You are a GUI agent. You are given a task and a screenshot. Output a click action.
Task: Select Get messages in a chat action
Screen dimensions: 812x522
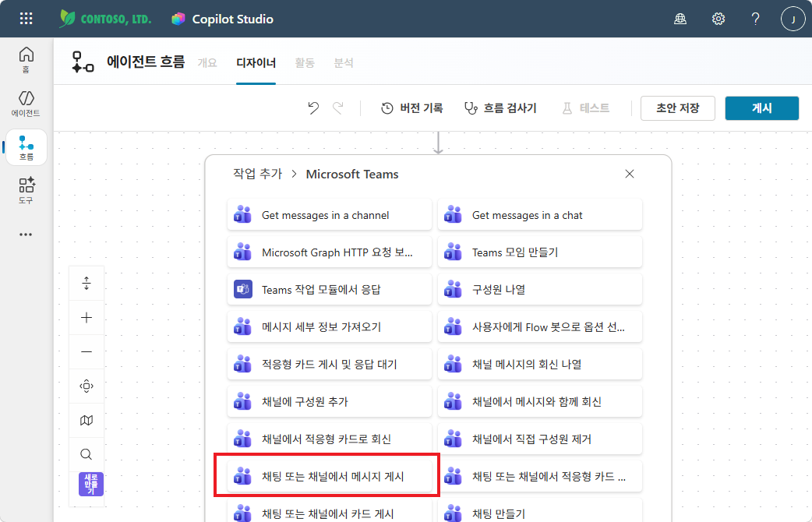[539, 215]
